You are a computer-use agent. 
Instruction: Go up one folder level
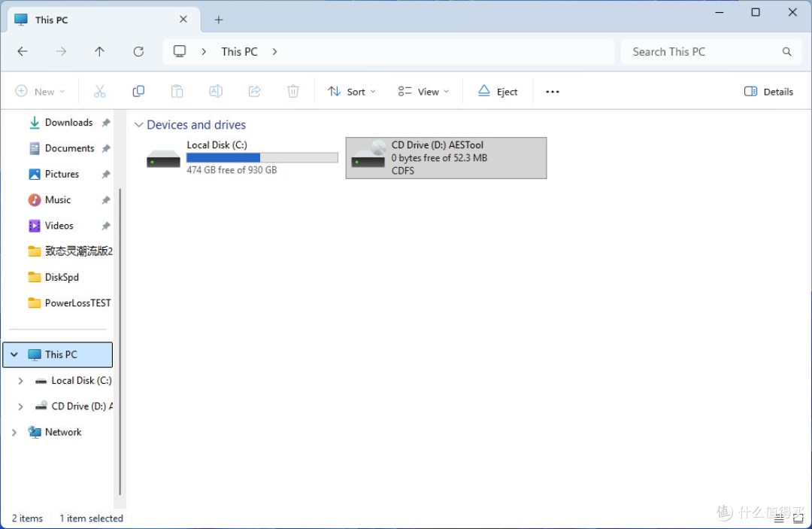point(99,51)
